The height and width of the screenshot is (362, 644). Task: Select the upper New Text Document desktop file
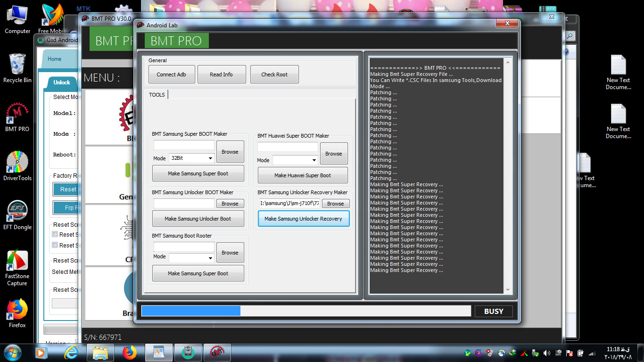[618, 72]
